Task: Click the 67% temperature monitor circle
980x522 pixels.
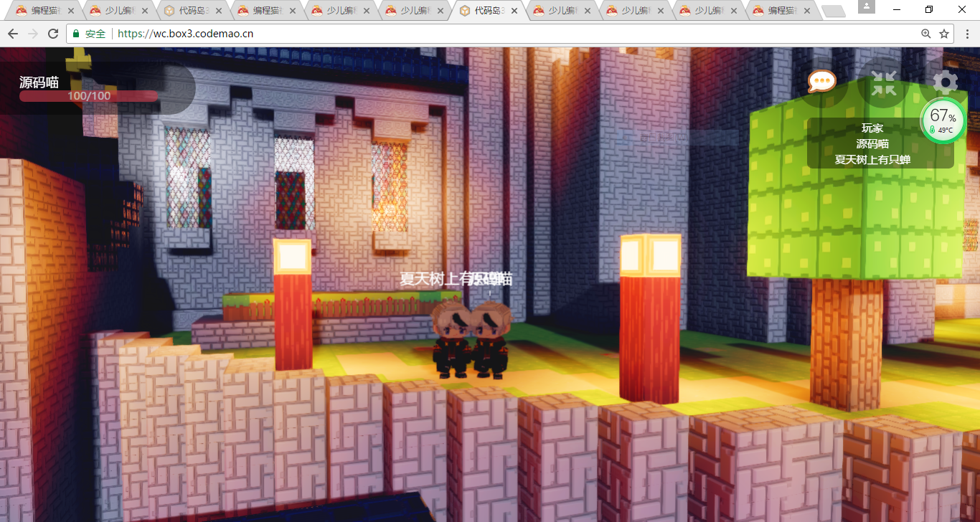Action: tap(942, 120)
